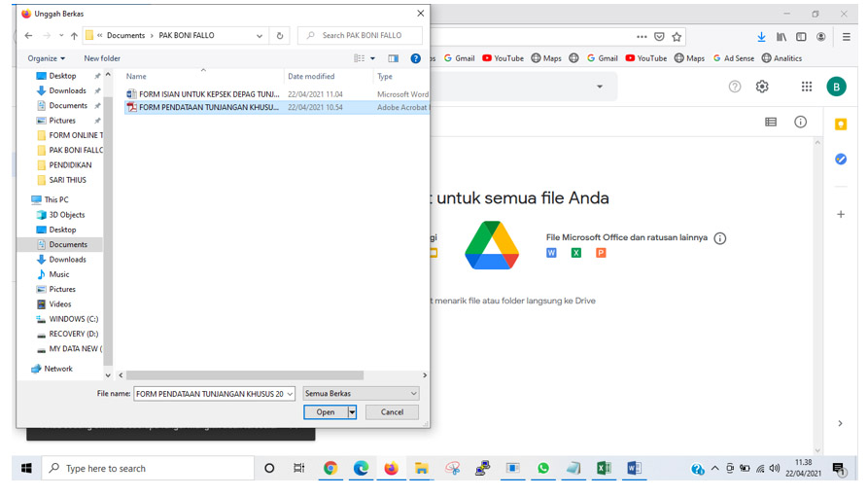Image resolution: width=868 pixels, height=497 pixels.
Task: Switch Drive to list layout view
Action: click(x=771, y=123)
